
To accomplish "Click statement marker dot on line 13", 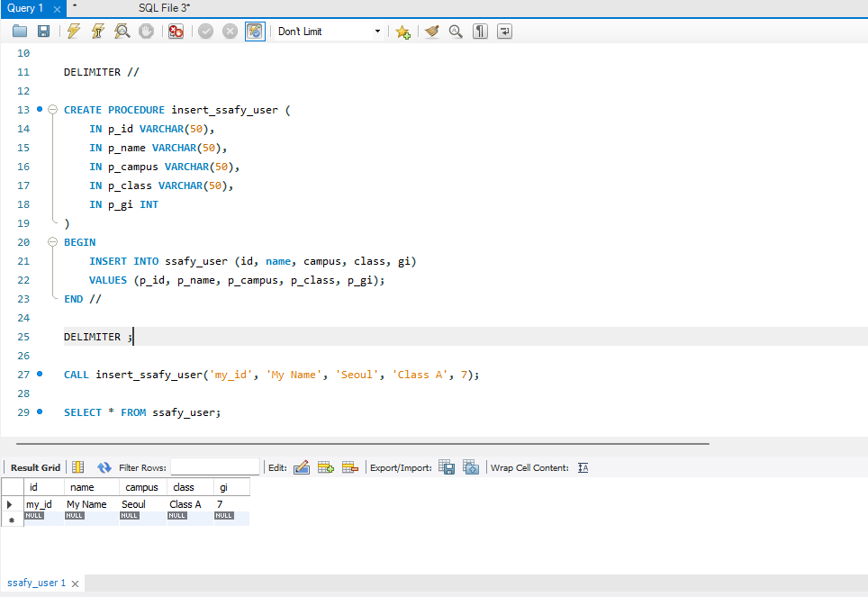I will 40,109.
